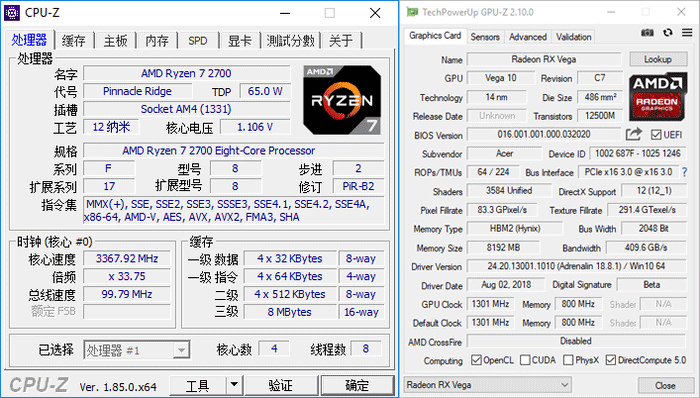Click the 验证 button
700x398 pixels.
[281, 385]
